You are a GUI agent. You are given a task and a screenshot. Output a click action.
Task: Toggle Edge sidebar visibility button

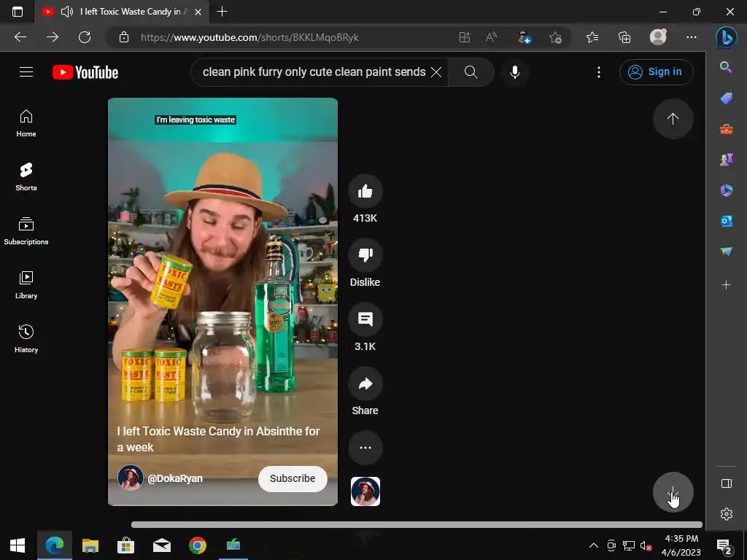point(726,483)
